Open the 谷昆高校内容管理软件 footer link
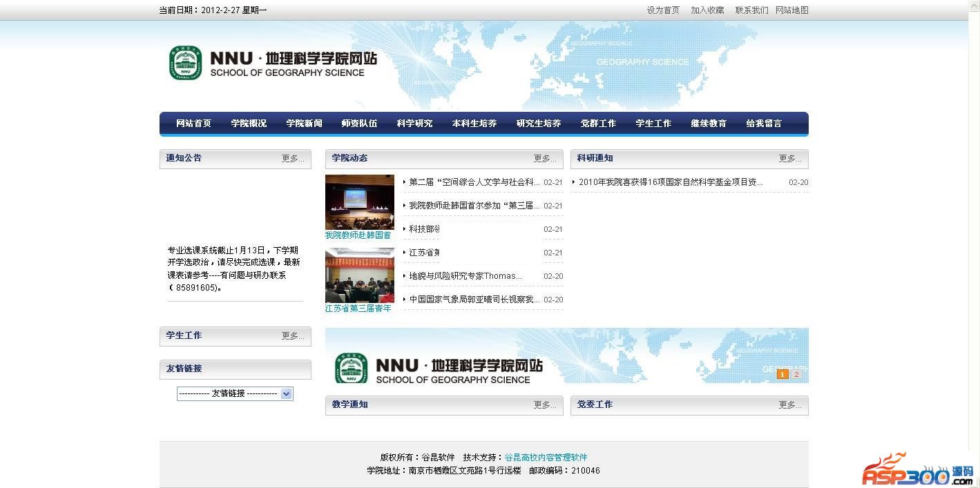 tap(546, 457)
